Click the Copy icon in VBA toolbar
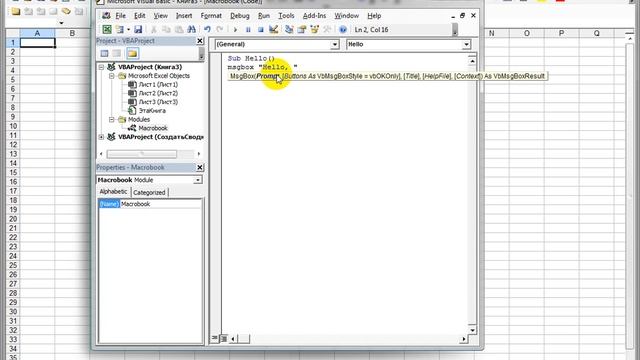The height and width of the screenshot is (360, 640). pos(166,29)
